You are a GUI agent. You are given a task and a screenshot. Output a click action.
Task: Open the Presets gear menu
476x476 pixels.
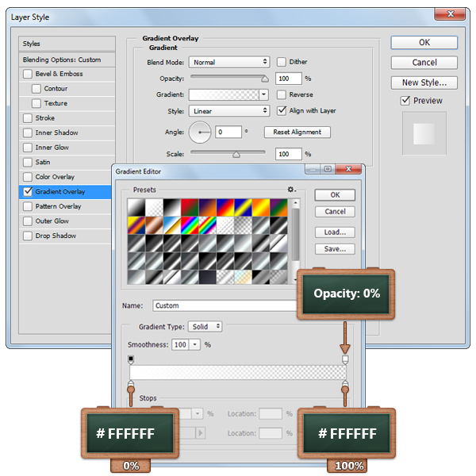(x=291, y=190)
